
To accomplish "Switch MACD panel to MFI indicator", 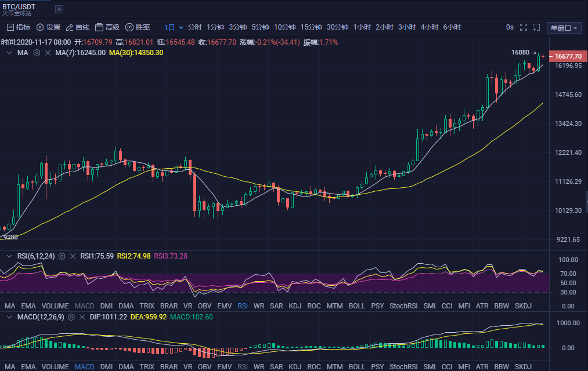I will click(x=464, y=367).
